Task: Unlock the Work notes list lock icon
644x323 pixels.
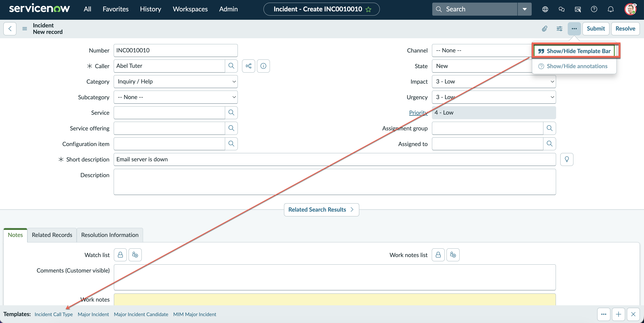Action: click(x=438, y=255)
